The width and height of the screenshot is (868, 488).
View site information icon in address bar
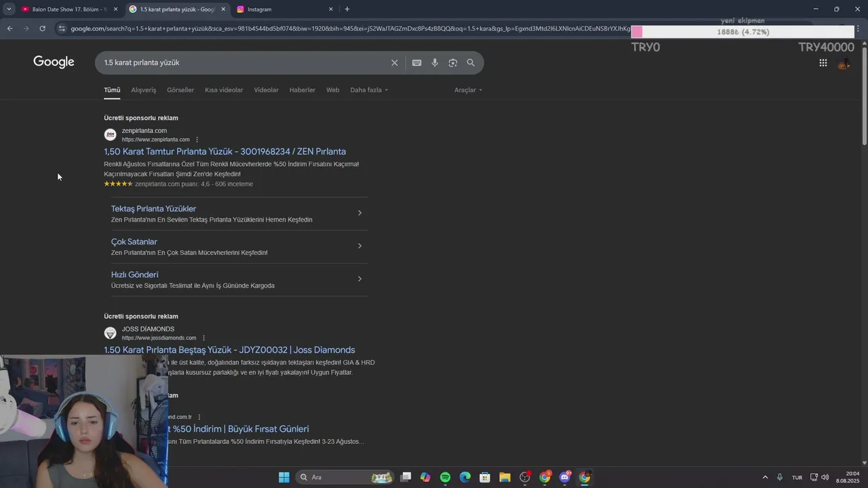[62, 28]
